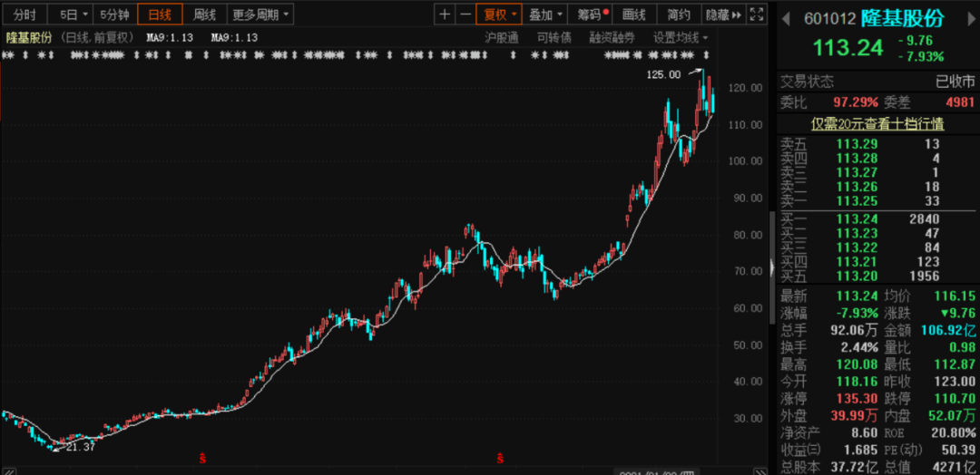The height and width of the screenshot is (475, 980).
Task: Click the 仅需20元查看十档行情 link
Action: 877,124
